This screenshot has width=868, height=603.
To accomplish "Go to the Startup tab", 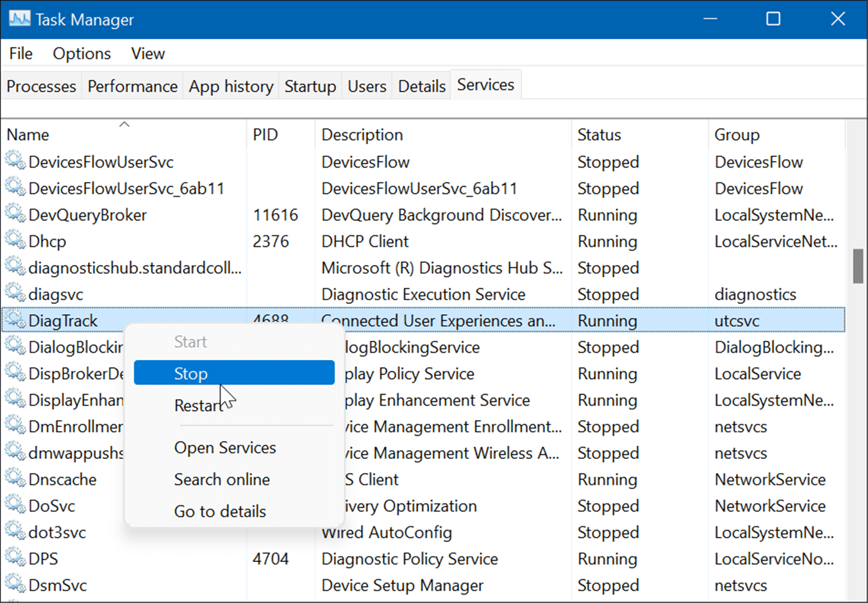I will (x=310, y=86).
